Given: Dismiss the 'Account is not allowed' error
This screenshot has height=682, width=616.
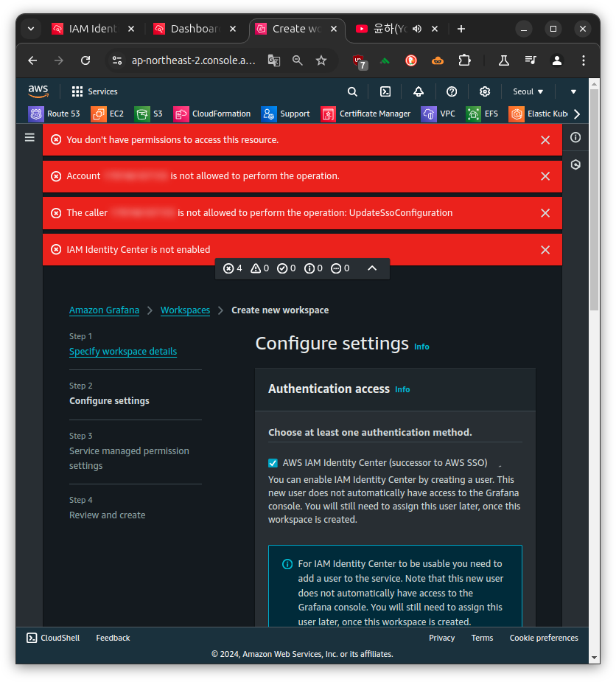Looking at the screenshot, I should [545, 176].
